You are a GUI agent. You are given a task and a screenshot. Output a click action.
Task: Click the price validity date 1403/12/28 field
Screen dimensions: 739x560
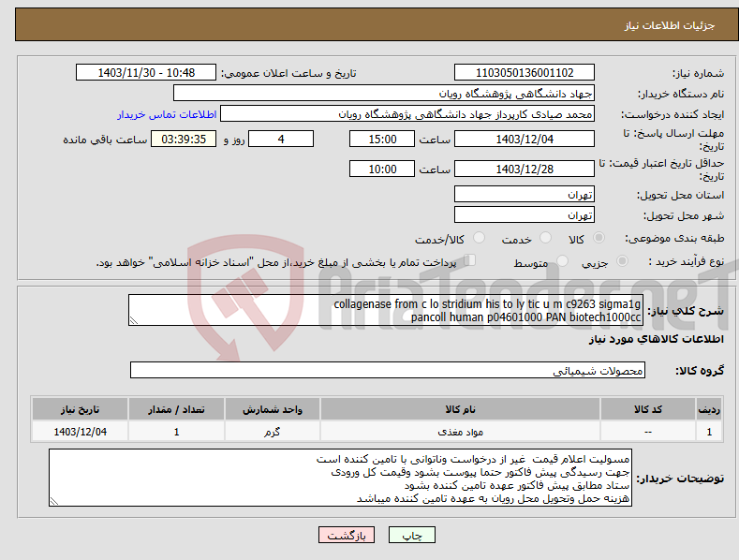(525, 169)
